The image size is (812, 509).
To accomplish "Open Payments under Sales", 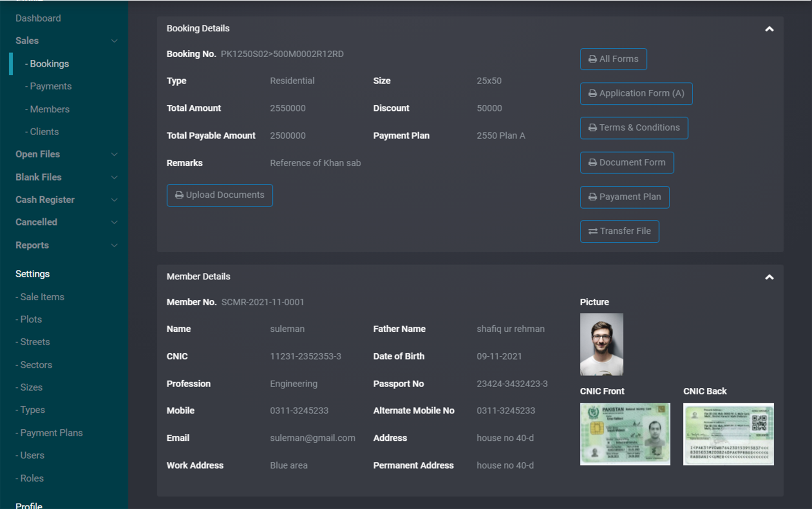I will (x=48, y=86).
